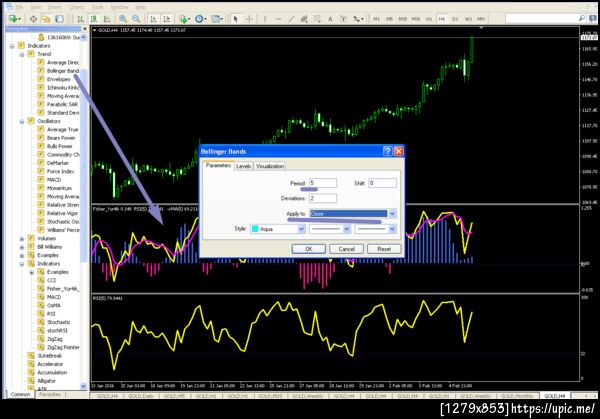Toggle chart Auto Scroll icon
Screen dimensions: 600x419
pyautogui.click(x=154, y=19)
